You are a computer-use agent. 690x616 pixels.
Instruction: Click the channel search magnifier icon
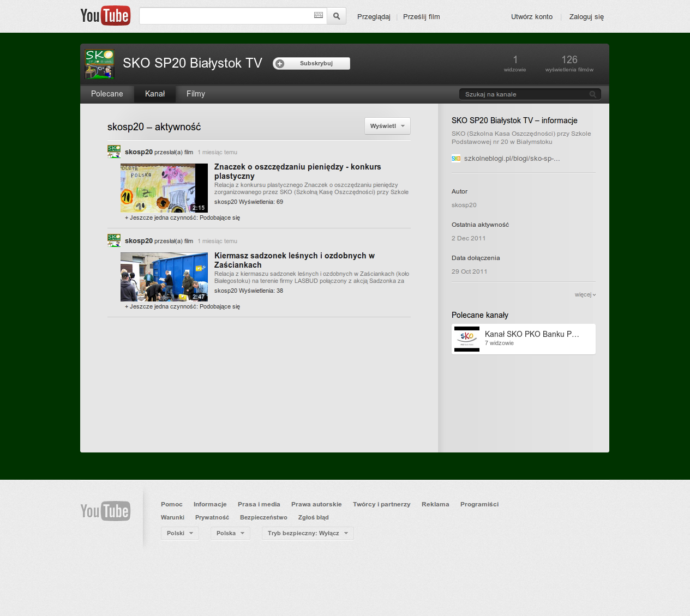pos(593,94)
